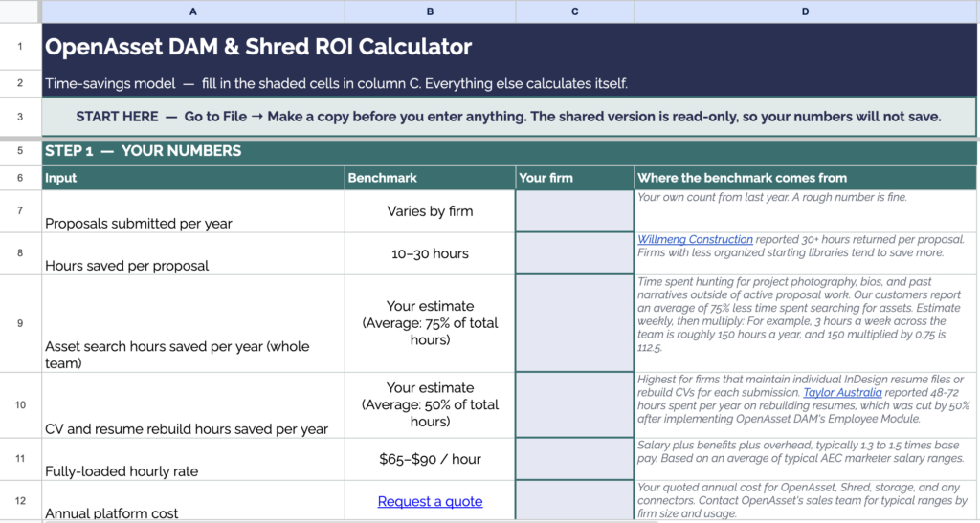Select the Average: 75% of total hours cell

430,323
